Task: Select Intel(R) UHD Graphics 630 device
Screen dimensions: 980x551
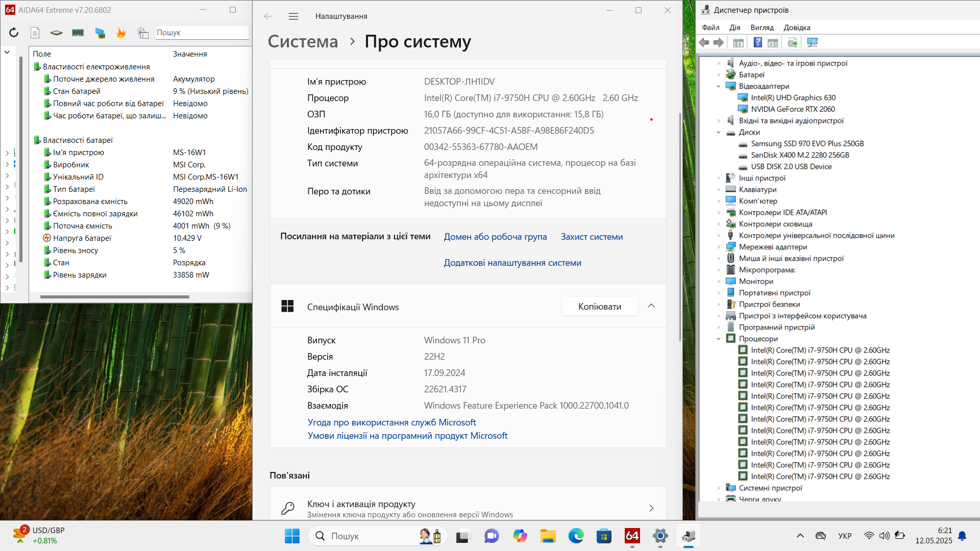Action: 793,98
